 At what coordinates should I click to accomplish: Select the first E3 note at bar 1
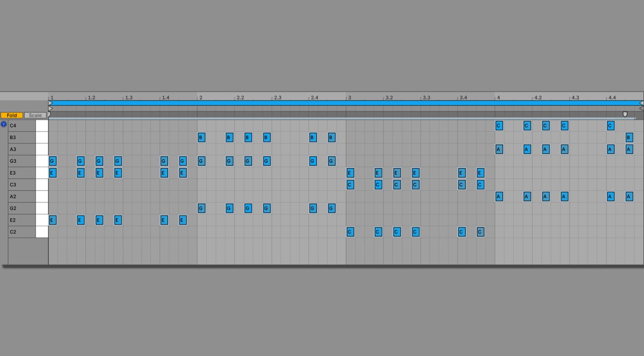pos(52,173)
